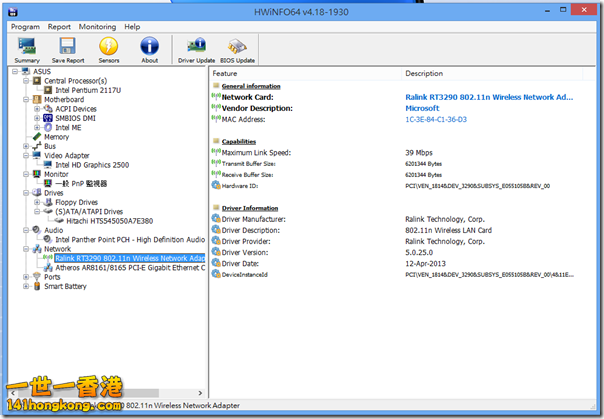Click the ACPI Devices icon
The width and height of the screenshot is (604, 419).
click(x=48, y=109)
